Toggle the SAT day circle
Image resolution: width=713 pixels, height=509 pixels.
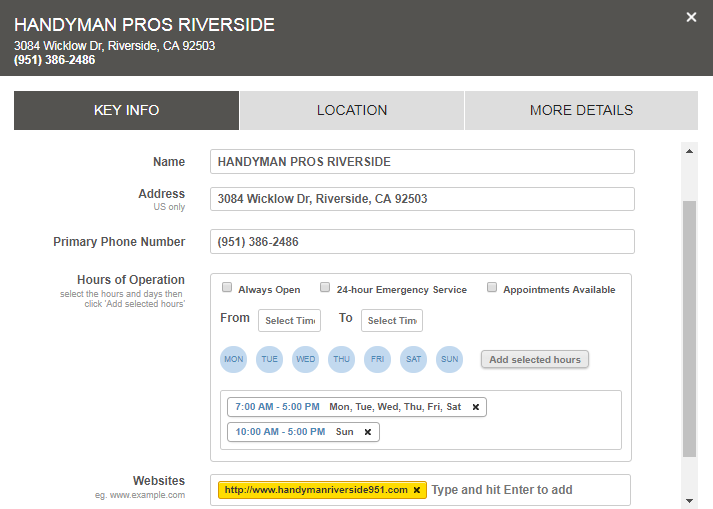[x=414, y=359]
